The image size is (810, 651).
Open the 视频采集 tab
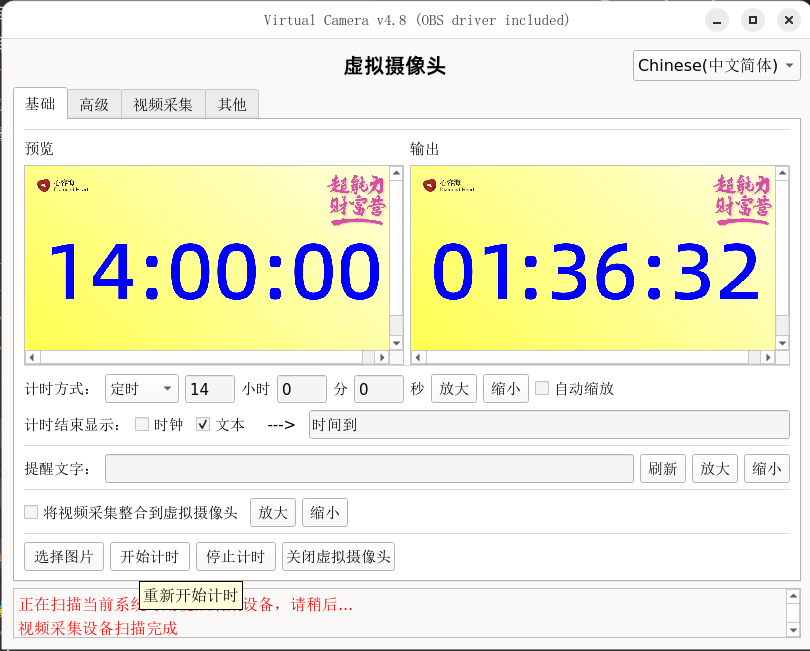(163, 104)
